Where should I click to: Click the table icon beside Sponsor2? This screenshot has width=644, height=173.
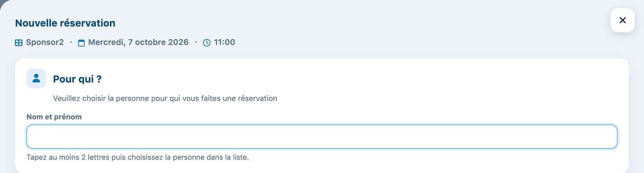pos(19,43)
